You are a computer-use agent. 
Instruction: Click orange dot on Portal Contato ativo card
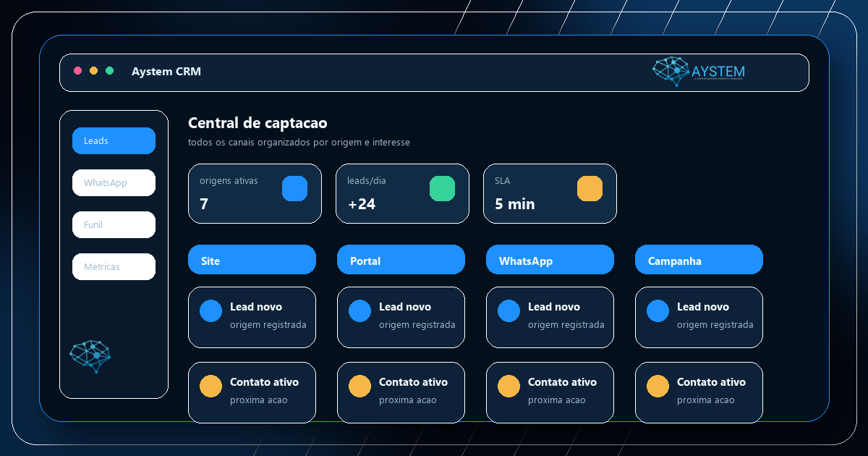click(x=359, y=386)
